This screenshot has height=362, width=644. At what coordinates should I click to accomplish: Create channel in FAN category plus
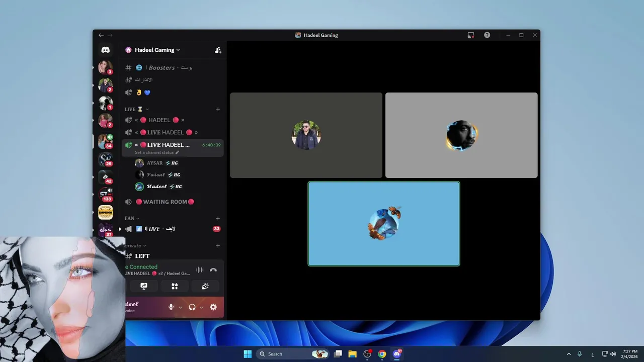click(x=218, y=218)
